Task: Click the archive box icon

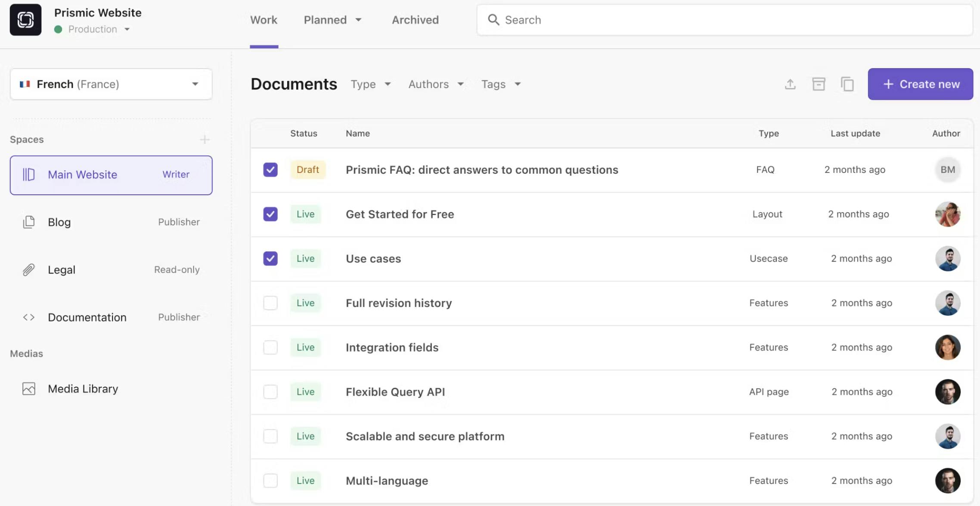Action: tap(819, 84)
